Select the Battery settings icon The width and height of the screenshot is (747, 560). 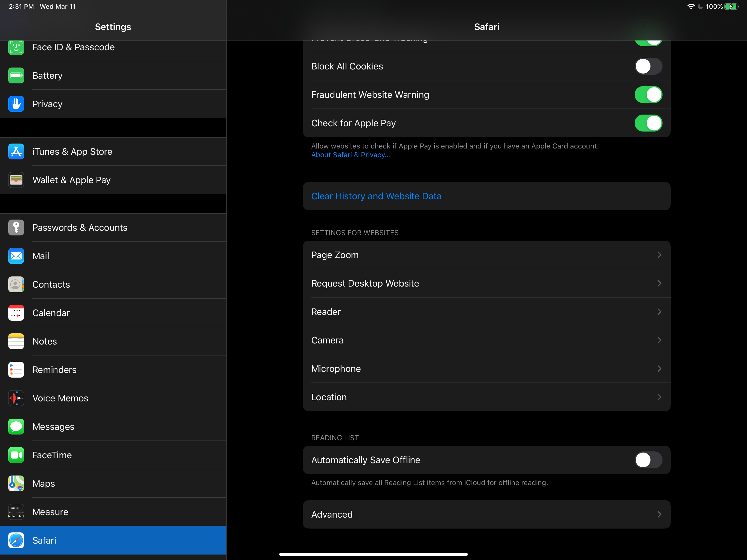tap(16, 75)
